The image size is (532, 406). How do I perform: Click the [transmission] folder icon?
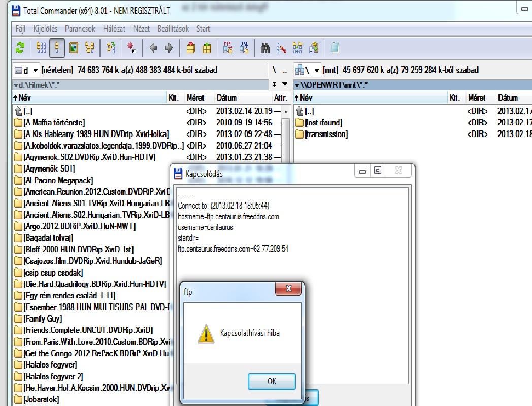coord(300,134)
